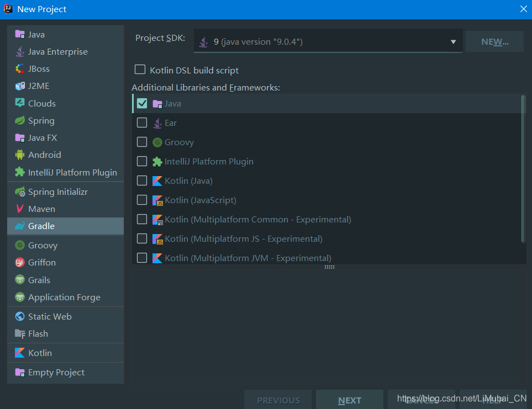Check the Kotlin (JavaScript) checkbox

click(x=142, y=200)
